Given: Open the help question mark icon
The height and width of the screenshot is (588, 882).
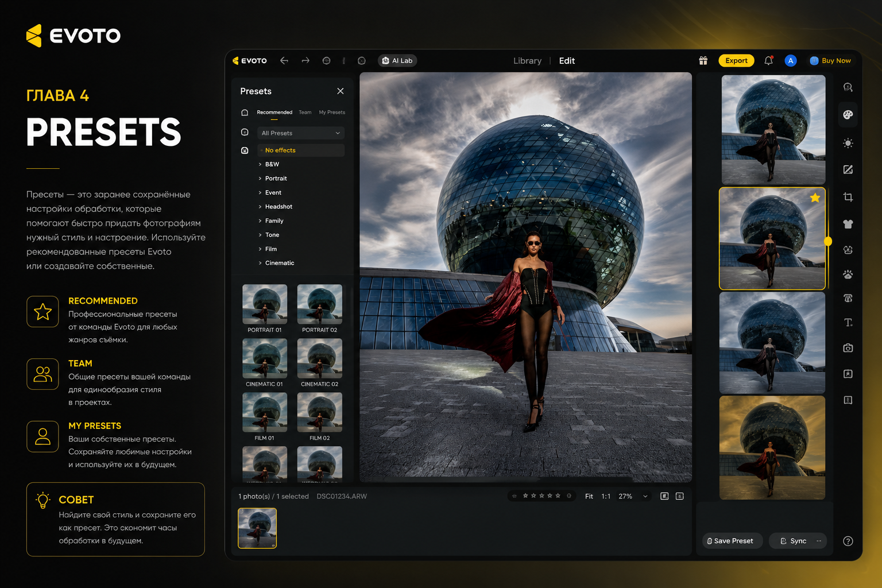Looking at the screenshot, I should pyautogui.click(x=848, y=541).
